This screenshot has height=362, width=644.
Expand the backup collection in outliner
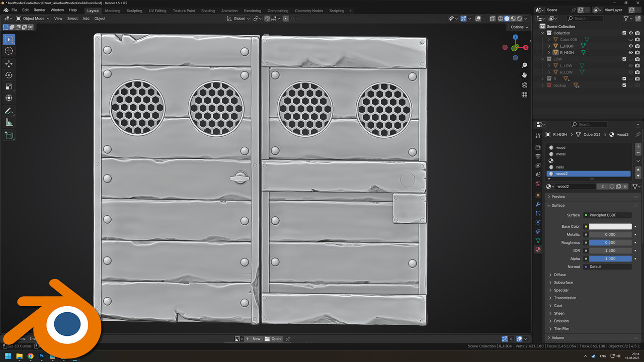[542, 85]
